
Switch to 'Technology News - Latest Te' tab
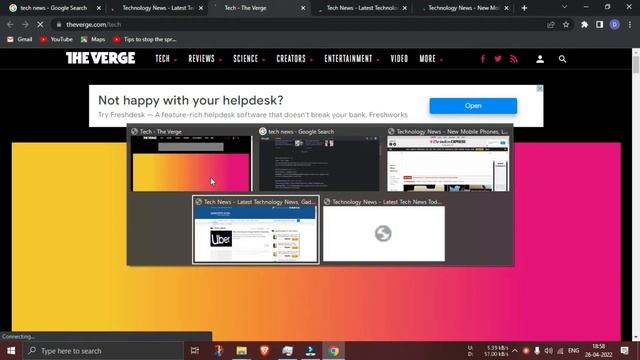pyautogui.click(x=158, y=8)
